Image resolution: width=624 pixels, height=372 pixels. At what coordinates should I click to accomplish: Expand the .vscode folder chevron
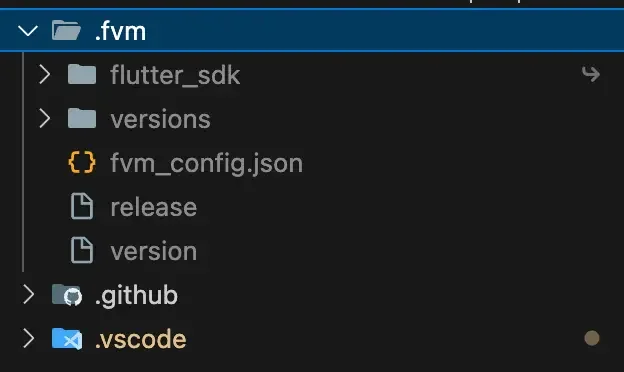click(x=28, y=338)
